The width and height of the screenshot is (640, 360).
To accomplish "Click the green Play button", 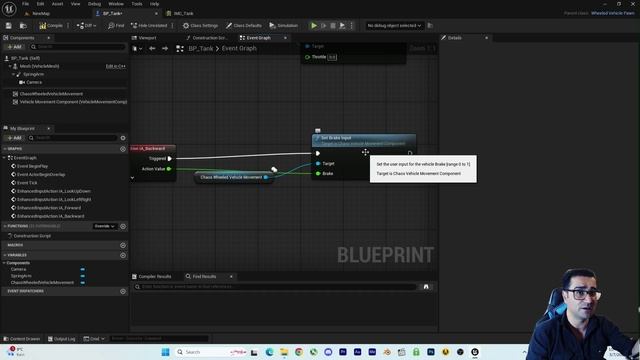I will pos(314,25).
